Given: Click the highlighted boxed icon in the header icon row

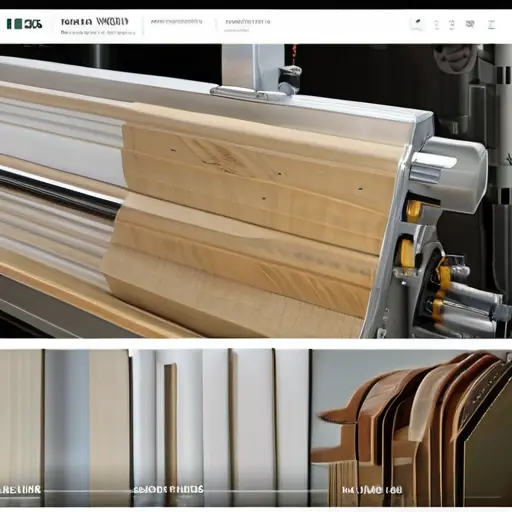Looking at the screenshot, I should tap(417, 24).
